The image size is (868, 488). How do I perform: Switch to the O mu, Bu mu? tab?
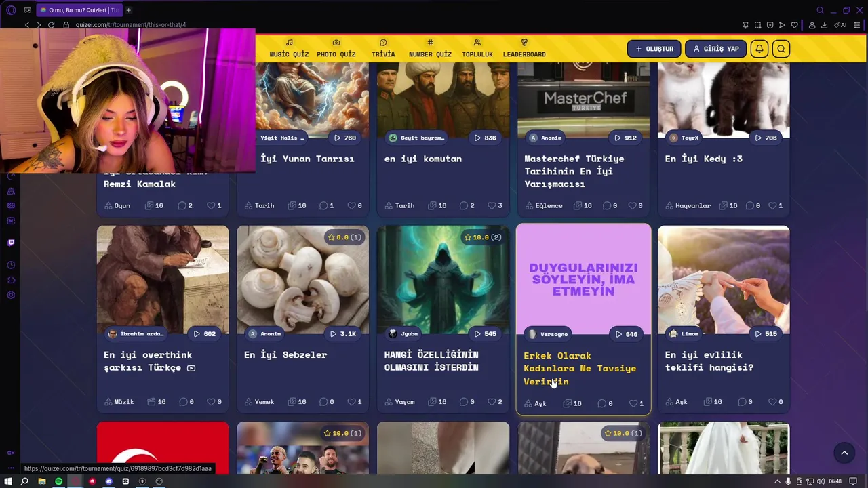click(x=79, y=10)
